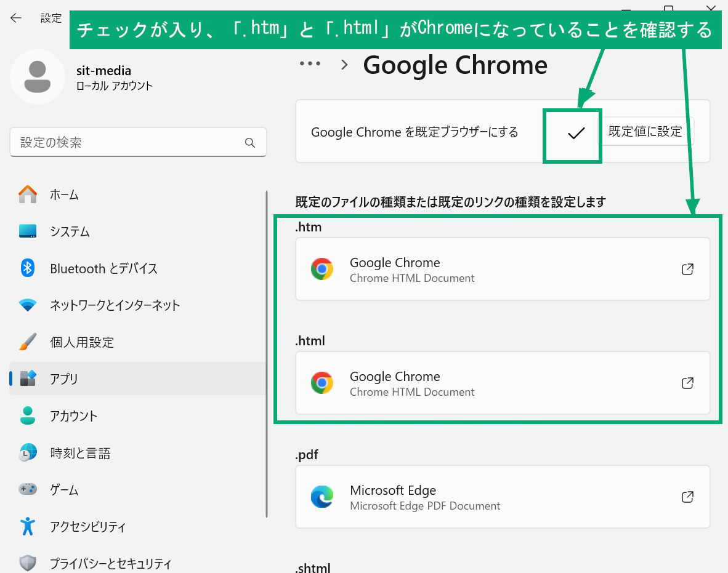Click the アクセシビリティ figure icon
This screenshot has width=728, height=573.
[28, 526]
